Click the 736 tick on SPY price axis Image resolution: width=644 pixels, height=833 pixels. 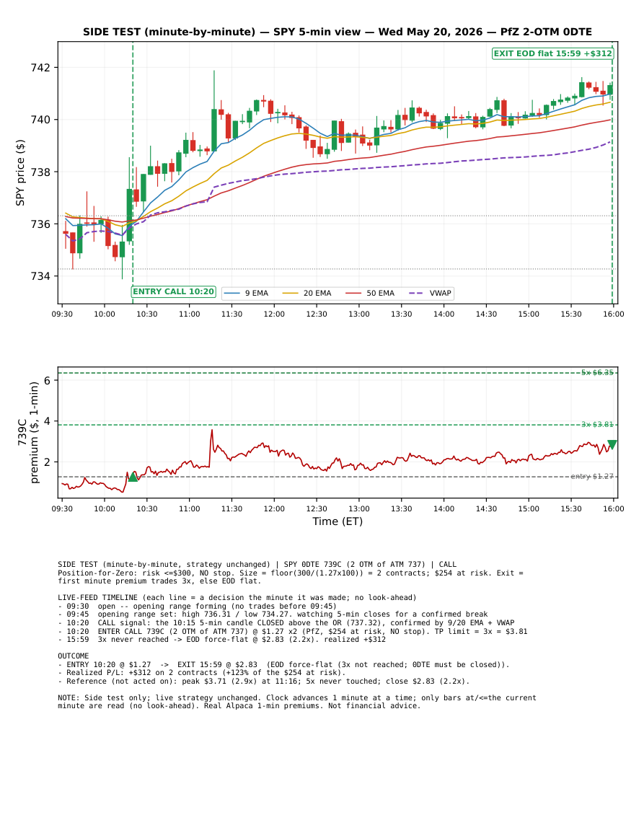(x=40, y=224)
